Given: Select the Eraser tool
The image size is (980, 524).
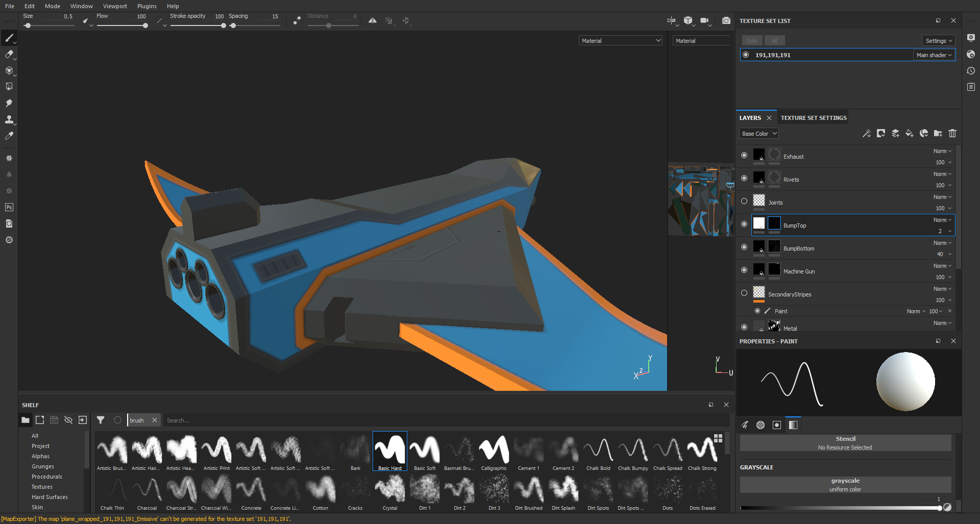Looking at the screenshot, I should point(9,55).
